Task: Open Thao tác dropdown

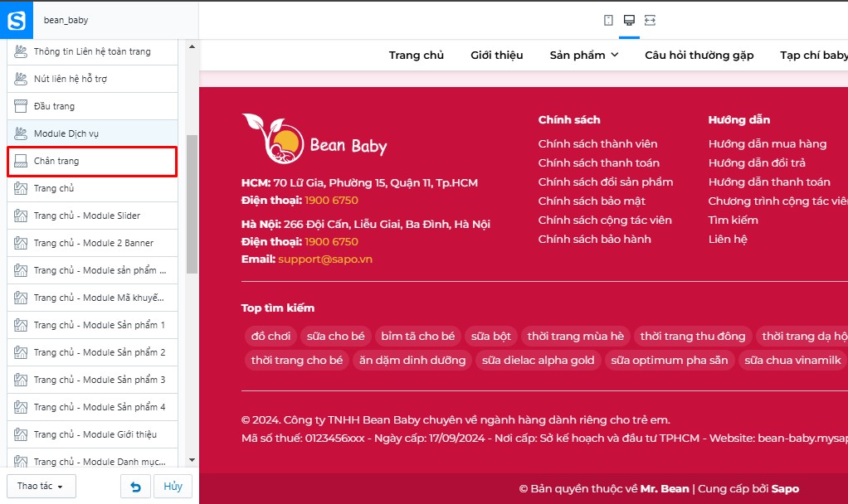Action: tap(41, 486)
